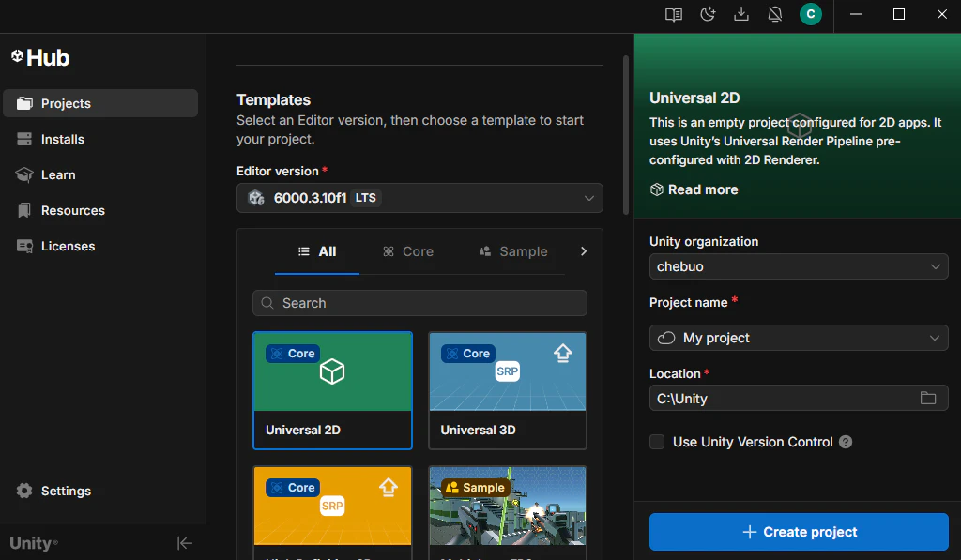Select the FPS Sample template thumbnail
Screen dimensions: 961x560
tap(508, 507)
